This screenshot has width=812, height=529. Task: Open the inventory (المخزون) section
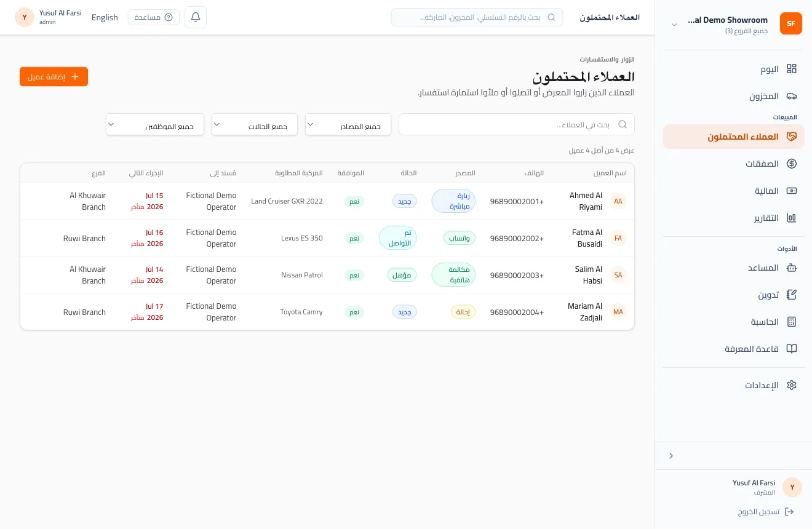[733, 96]
